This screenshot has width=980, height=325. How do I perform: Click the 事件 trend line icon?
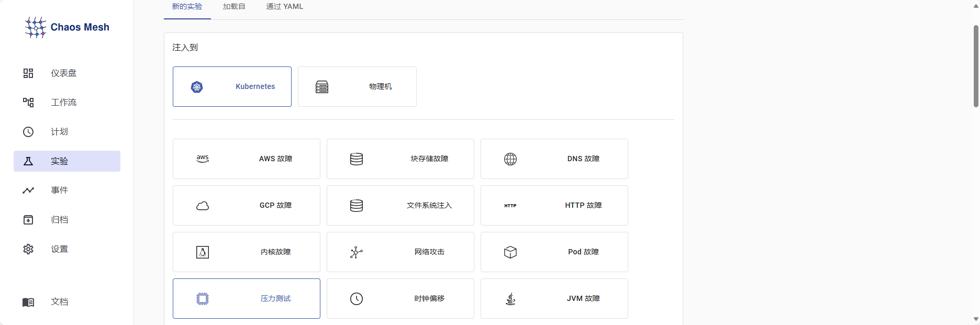tap(28, 190)
